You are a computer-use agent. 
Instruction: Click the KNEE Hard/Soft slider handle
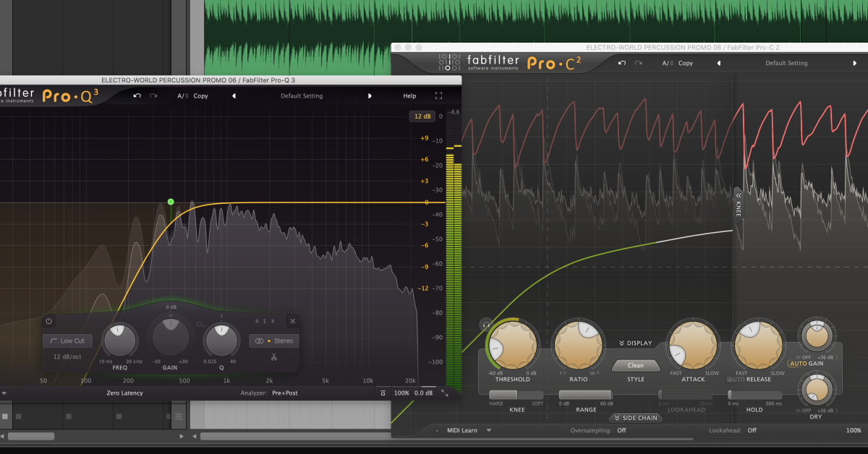coord(518,396)
